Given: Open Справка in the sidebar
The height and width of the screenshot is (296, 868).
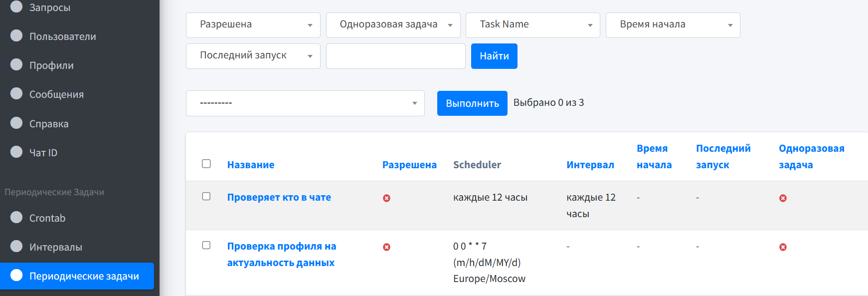Looking at the screenshot, I should [x=49, y=124].
